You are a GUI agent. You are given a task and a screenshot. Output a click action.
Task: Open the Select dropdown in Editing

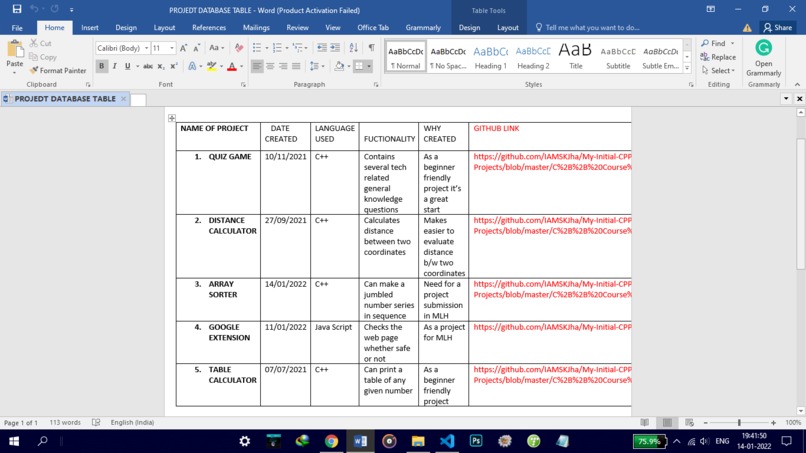[x=718, y=70]
